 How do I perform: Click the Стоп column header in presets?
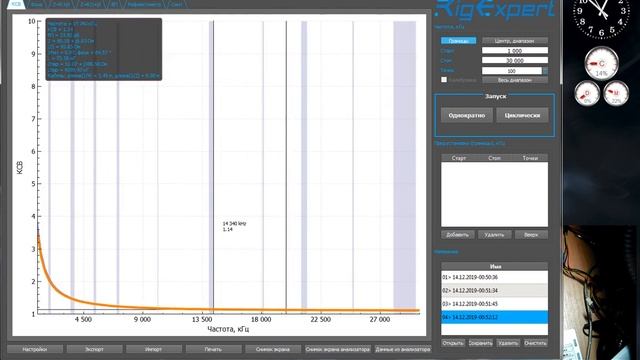click(x=494, y=158)
